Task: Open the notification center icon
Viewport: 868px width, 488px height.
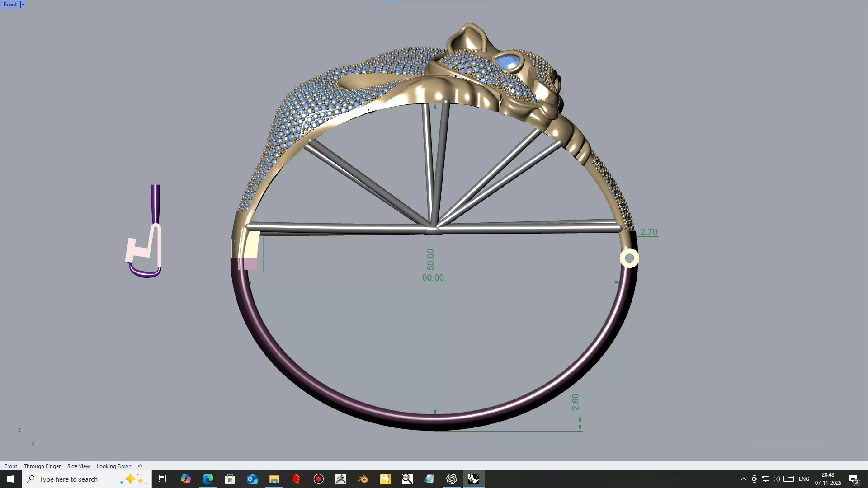Action: (854, 479)
